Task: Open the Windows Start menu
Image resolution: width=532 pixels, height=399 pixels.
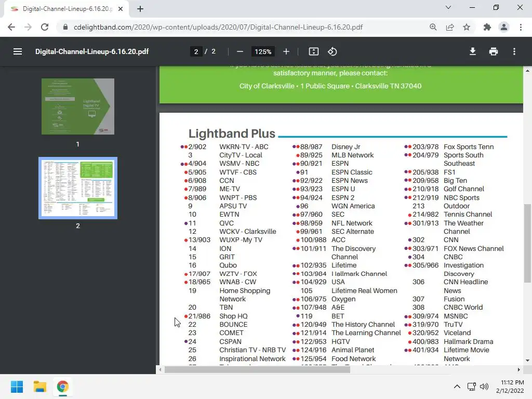Action: pos(17,387)
